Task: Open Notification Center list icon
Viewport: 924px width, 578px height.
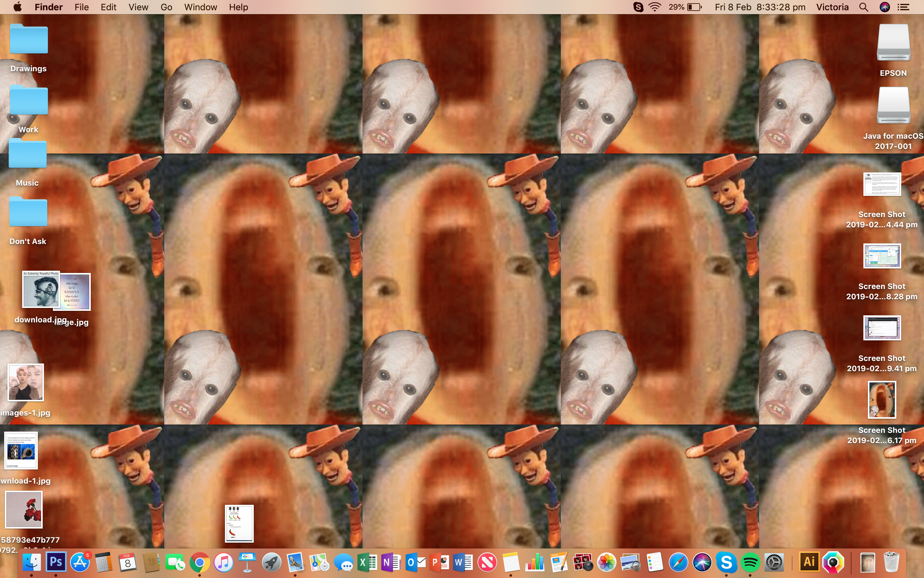Action: pos(903,7)
